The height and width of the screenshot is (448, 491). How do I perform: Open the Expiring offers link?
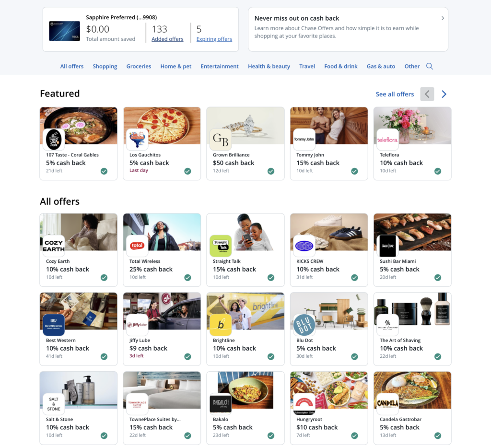coord(214,39)
